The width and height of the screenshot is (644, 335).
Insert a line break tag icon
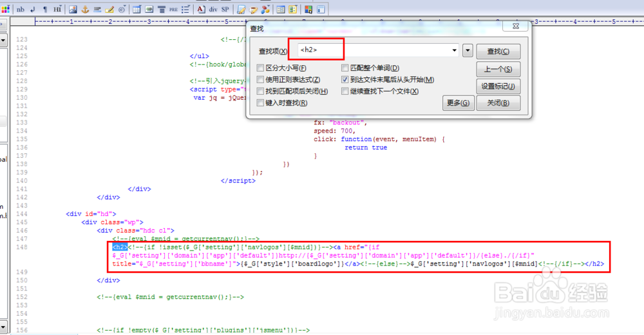pos(33,9)
